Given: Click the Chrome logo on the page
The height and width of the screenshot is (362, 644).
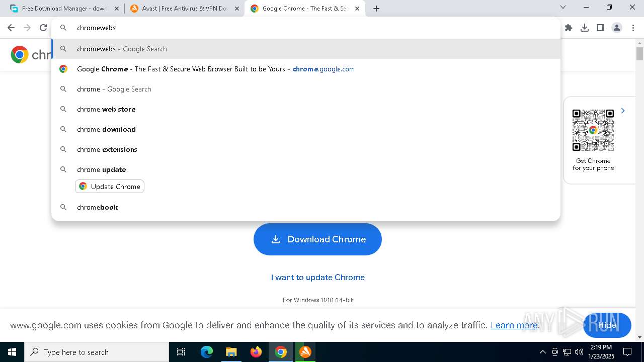Looking at the screenshot, I should (20, 54).
